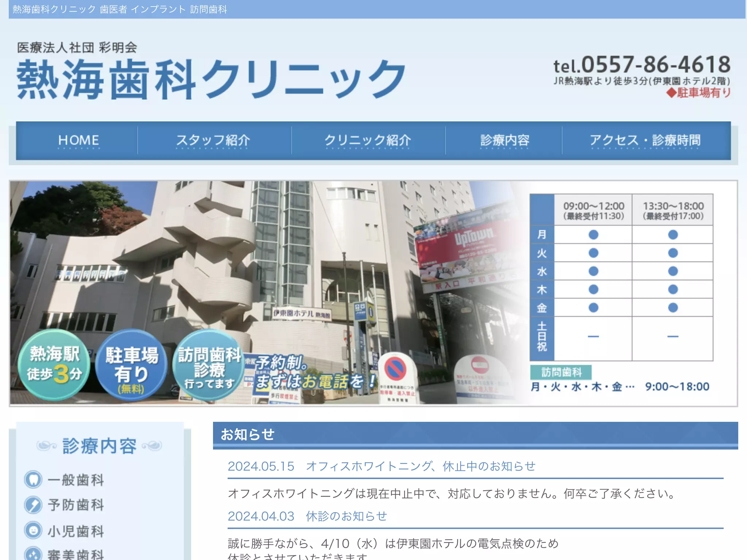Open the オフィスホワイトニング休止中のお知らせ news post
Screen dimensions: 747x560
click(x=382, y=466)
